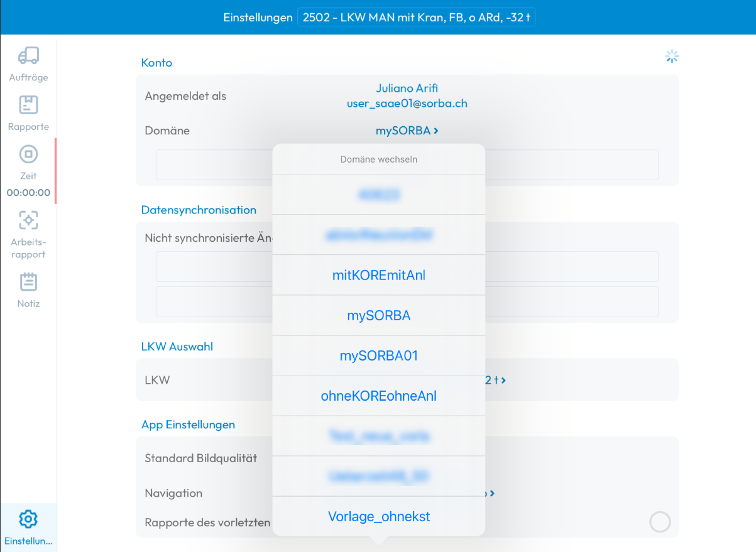Image resolution: width=756 pixels, height=552 pixels.
Task: Click the Standard Bildqualität label
Action: 201,458
